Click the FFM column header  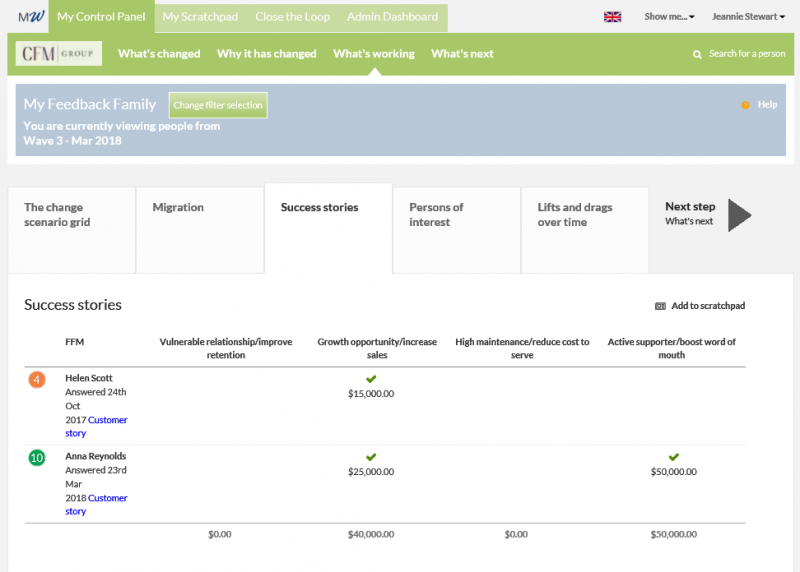[x=74, y=342]
